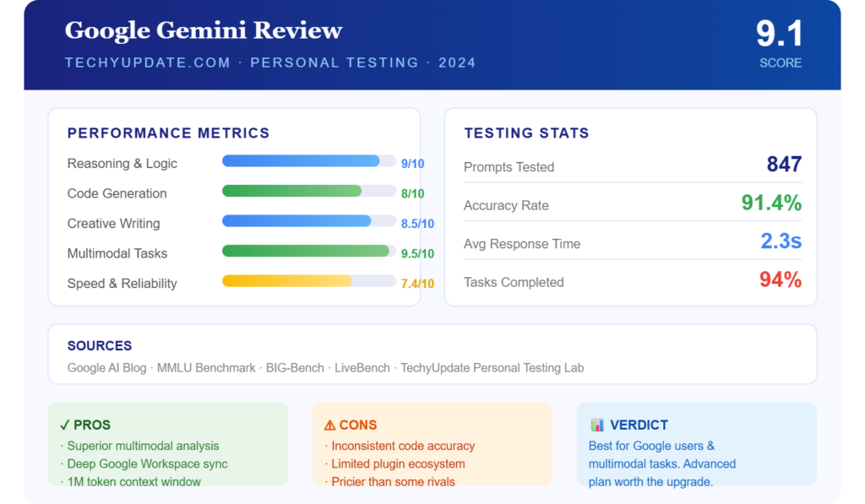The image size is (865, 504).
Task: Click the SCORE label under 9.1
Action: (x=781, y=62)
